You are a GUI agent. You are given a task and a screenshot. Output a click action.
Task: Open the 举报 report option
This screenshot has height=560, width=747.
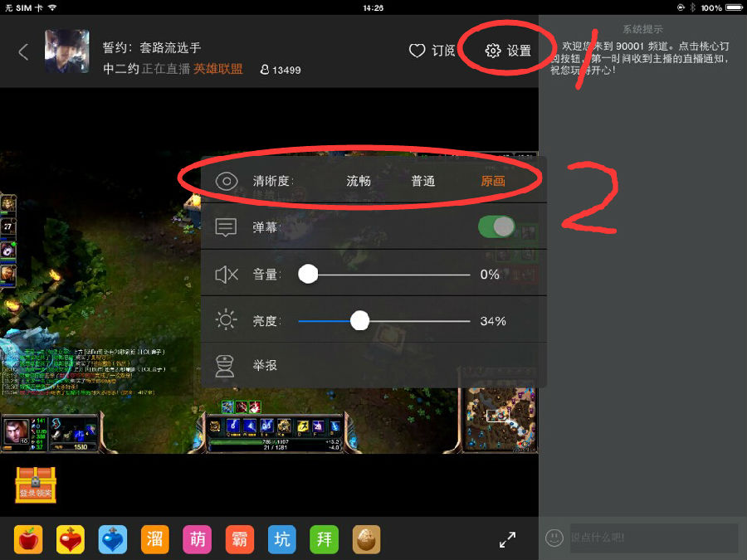pyautogui.click(x=373, y=365)
